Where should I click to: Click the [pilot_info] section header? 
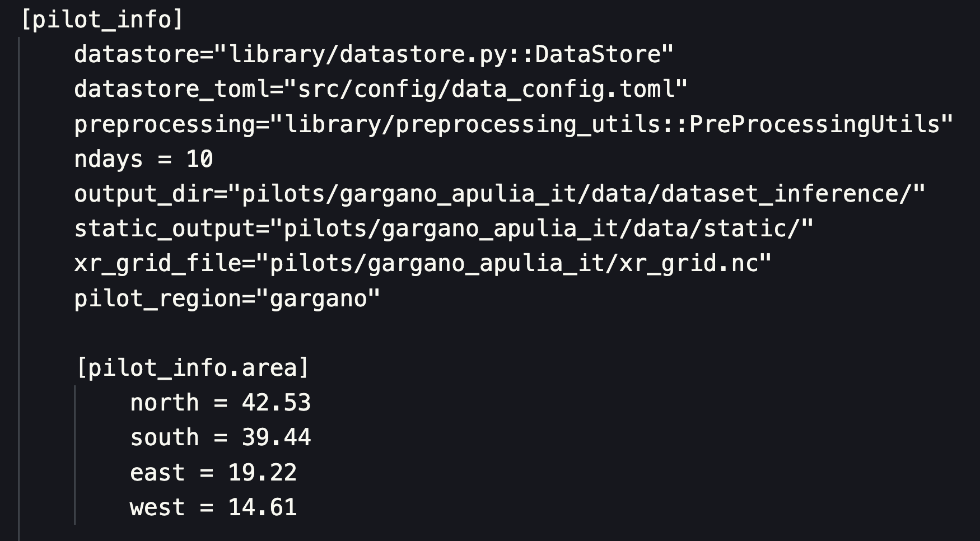click(x=102, y=20)
